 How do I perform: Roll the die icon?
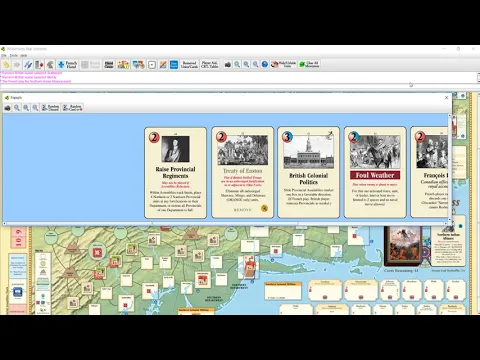click(152, 64)
